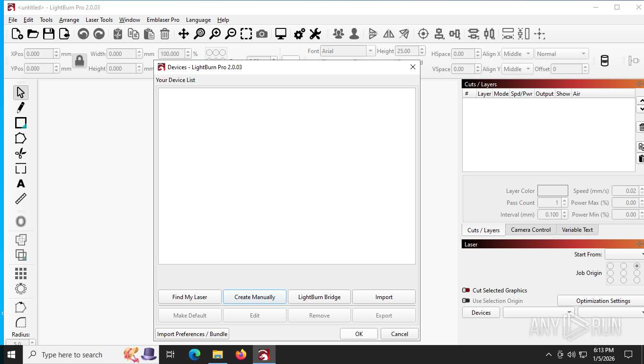The image size is (644, 364).
Task: Open the preview monitor icon
Action: pyautogui.click(x=281, y=34)
